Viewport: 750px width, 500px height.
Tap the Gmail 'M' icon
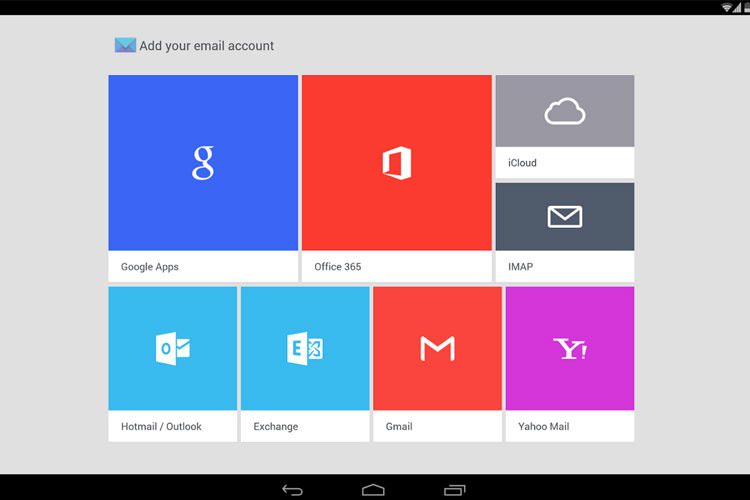(438, 348)
